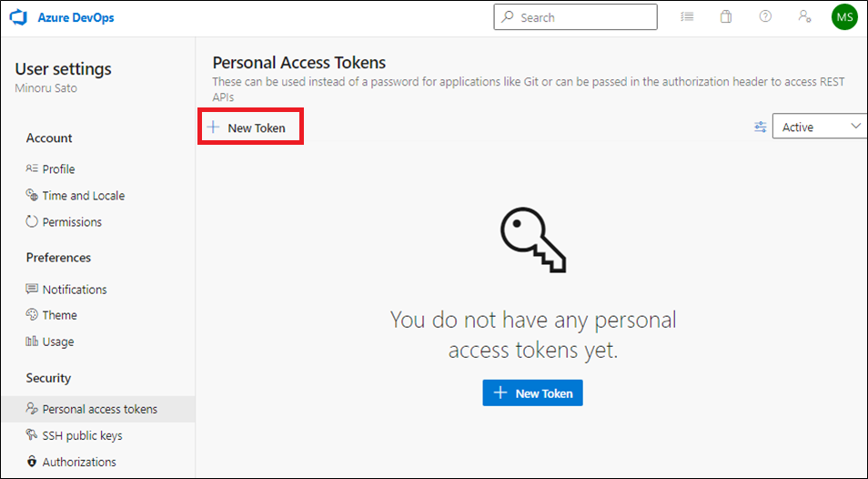Click the large key illustration

pos(532,239)
